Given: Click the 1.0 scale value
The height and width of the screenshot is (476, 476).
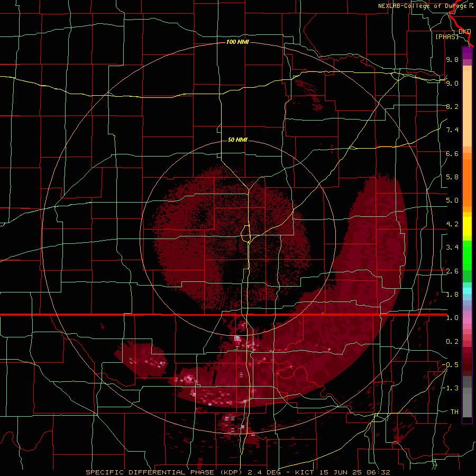Looking at the screenshot, I should coord(452,318).
